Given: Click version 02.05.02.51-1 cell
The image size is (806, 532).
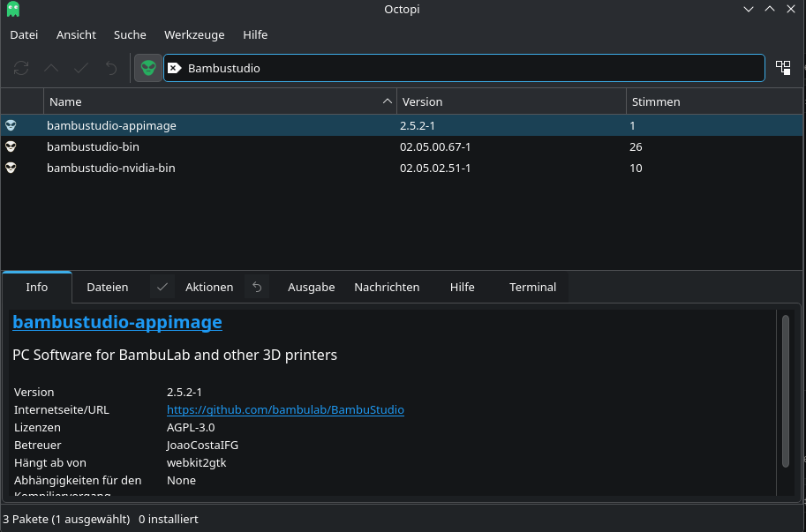Looking at the screenshot, I should tap(435, 168).
